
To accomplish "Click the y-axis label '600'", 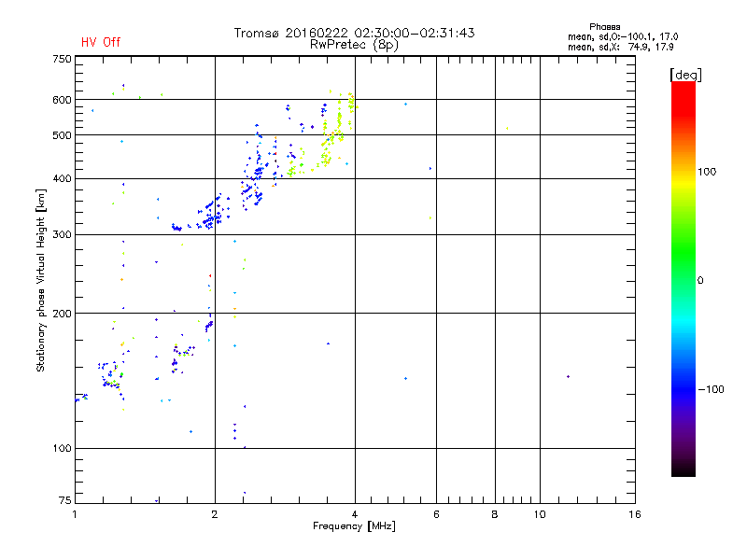I will 62,100.
